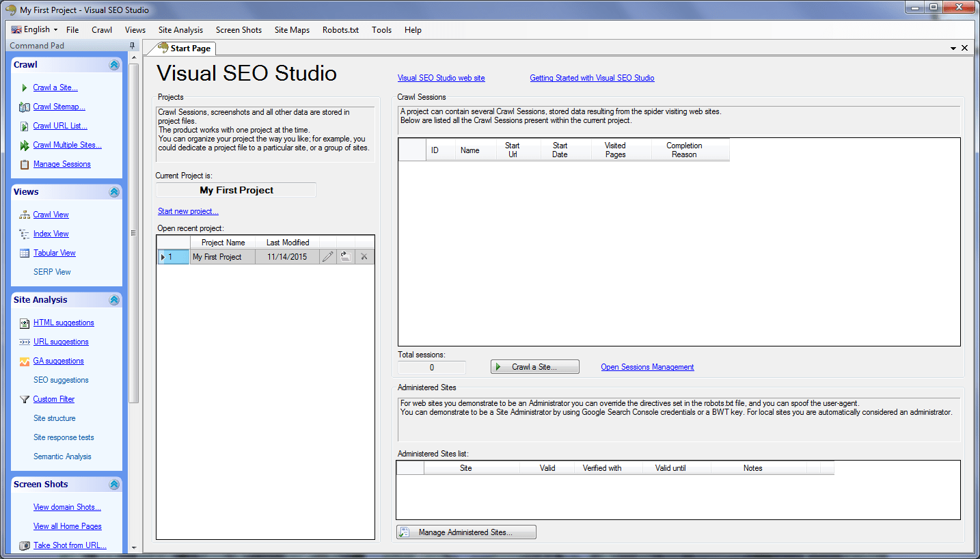Click the Crawl Sitemap icon in Command Pad
980x559 pixels.
(x=25, y=107)
